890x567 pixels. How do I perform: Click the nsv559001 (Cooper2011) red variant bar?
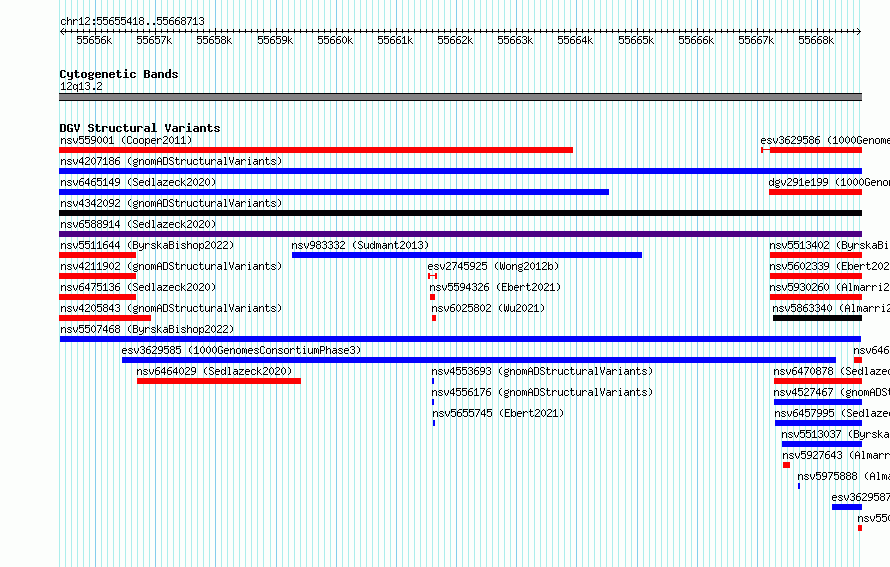(316, 150)
